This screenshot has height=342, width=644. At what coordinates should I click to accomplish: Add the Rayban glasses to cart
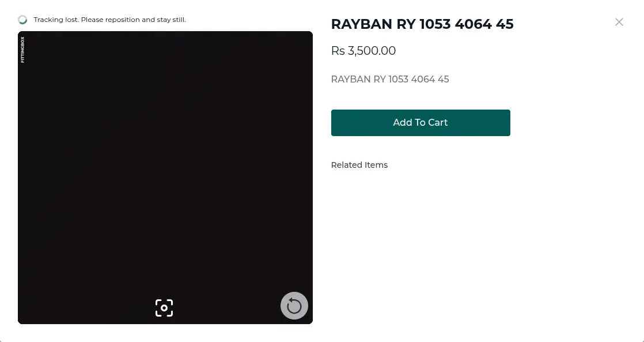421,123
